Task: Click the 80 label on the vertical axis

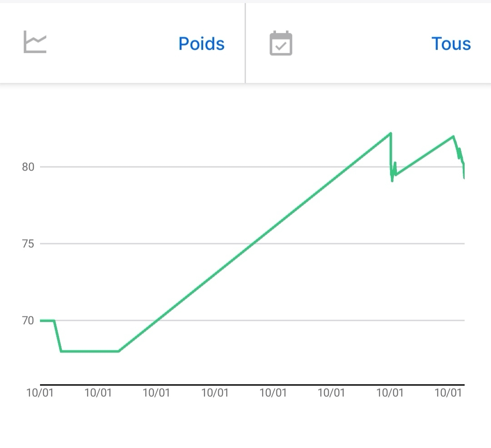Action: (28, 167)
